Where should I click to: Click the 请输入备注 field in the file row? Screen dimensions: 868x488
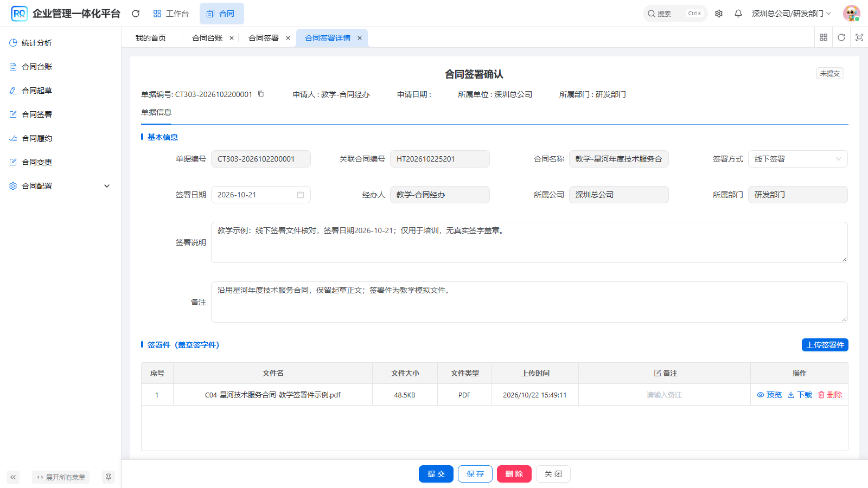click(x=664, y=395)
